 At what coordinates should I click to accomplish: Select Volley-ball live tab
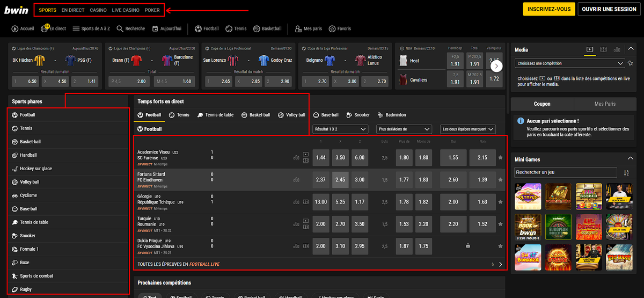tap(291, 115)
